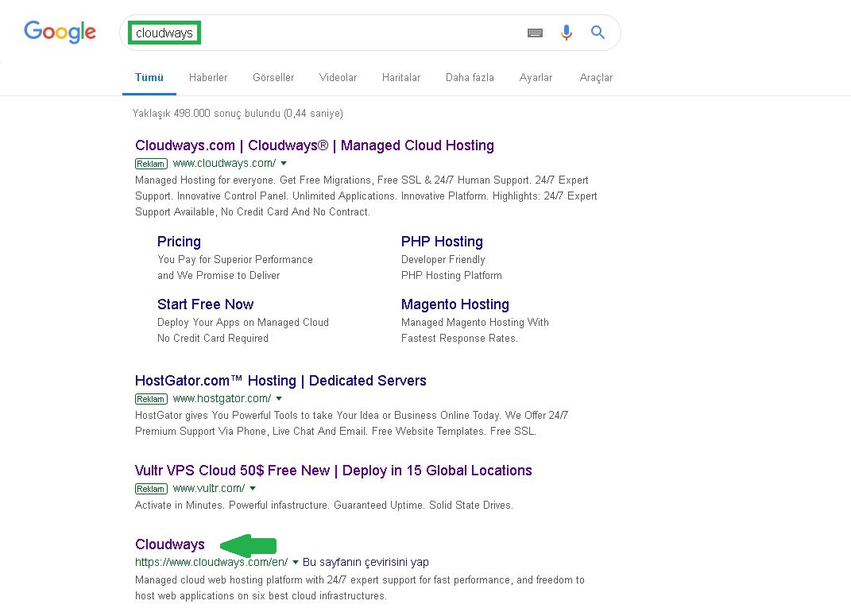Click the https://www.cloudways.com/en/ URL text
851x616 pixels.
pyautogui.click(x=211, y=562)
